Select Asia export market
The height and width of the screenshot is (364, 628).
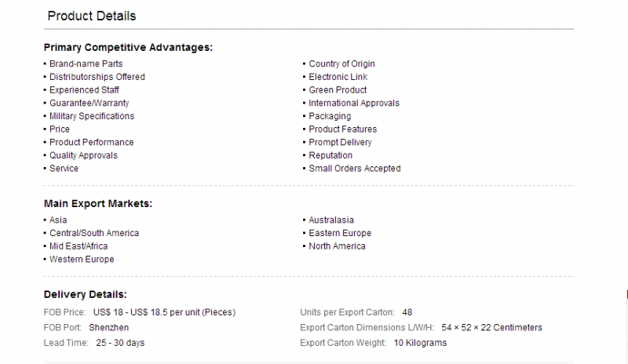click(x=58, y=220)
